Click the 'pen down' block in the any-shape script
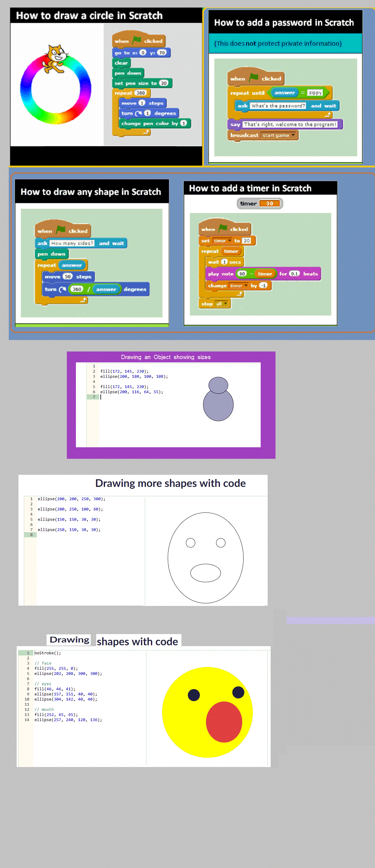375x868 pixels. [52, 254]
